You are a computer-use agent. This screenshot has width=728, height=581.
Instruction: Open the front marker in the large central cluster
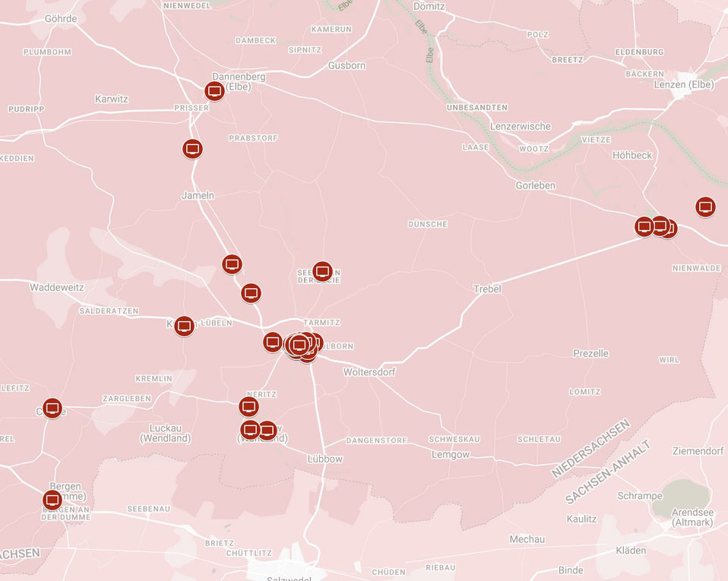(x=299, y=346)
